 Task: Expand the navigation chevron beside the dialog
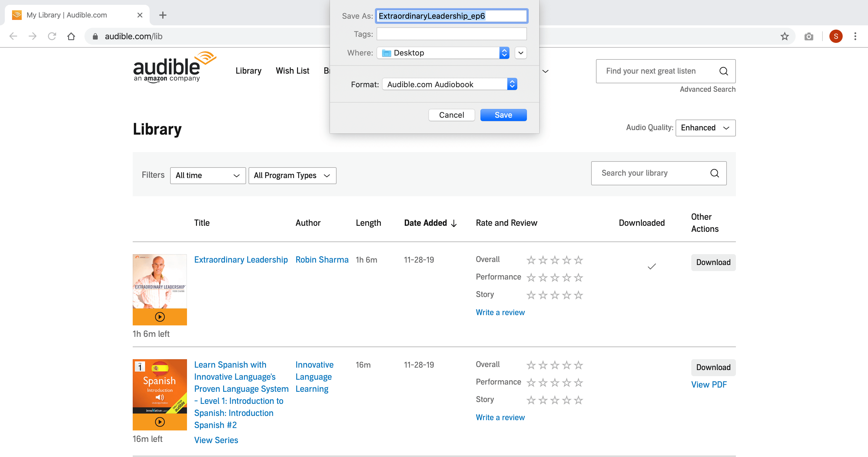pyautogui.click(x=546, y=71)
